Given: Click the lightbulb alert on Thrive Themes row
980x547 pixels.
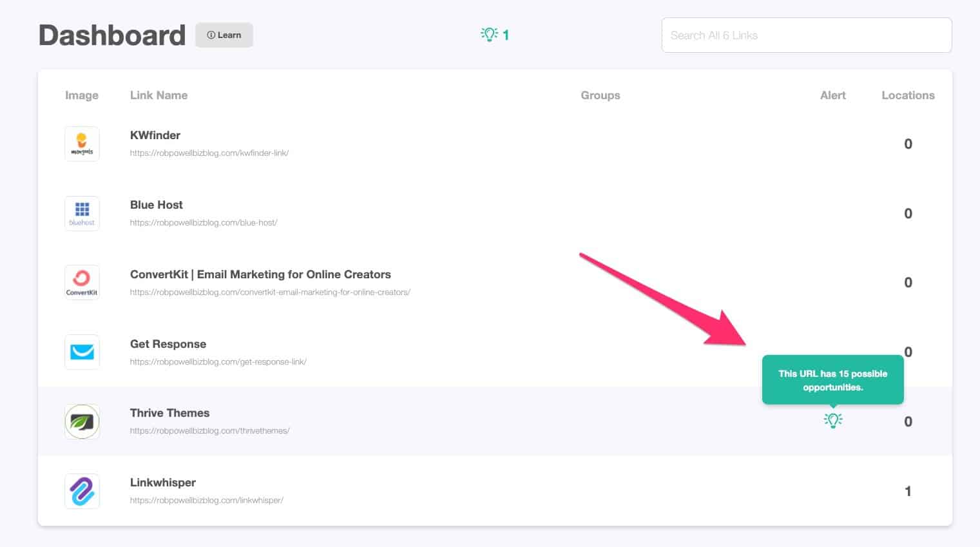Looking at the screenshot, I should [x=833, y=421].
